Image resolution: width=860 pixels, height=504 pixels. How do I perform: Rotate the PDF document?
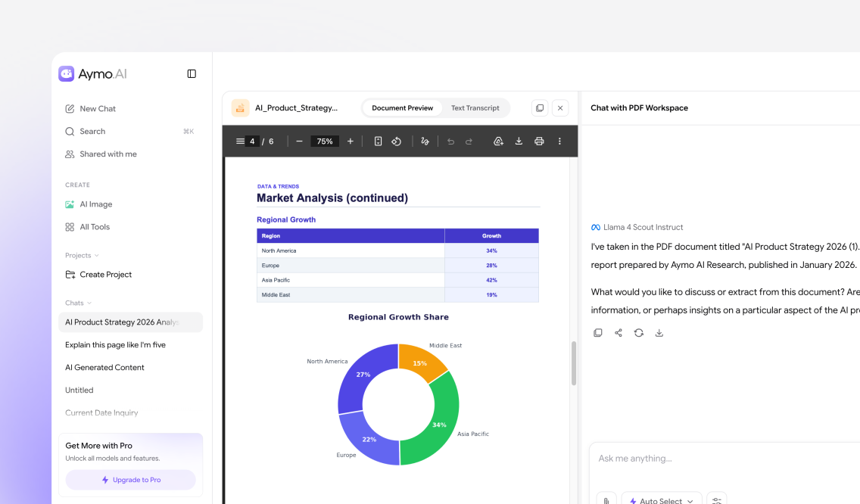pyautogui.click(x=397, y=141)
